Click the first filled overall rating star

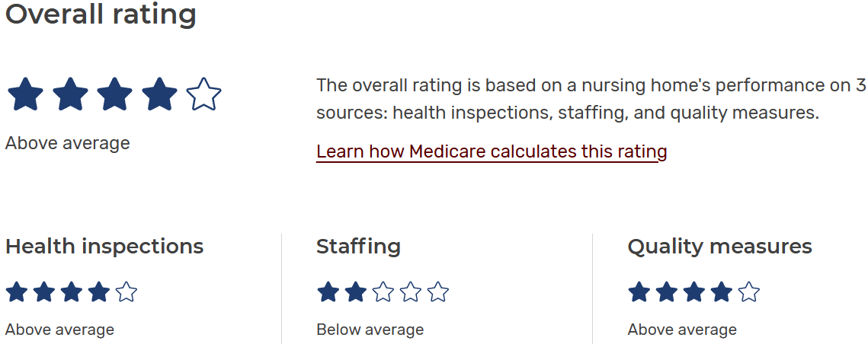coord(25,94)
